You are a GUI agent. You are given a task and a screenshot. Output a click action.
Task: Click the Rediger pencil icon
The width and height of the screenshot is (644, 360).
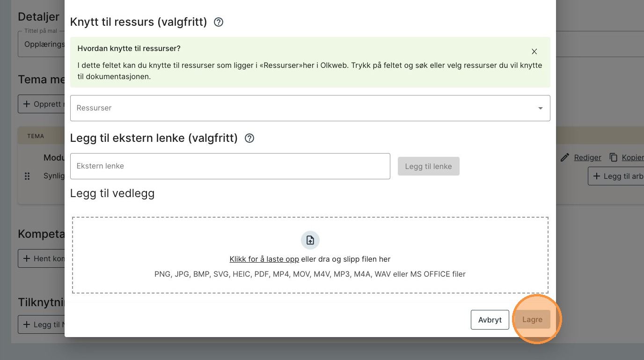click(x=565, y=157)
